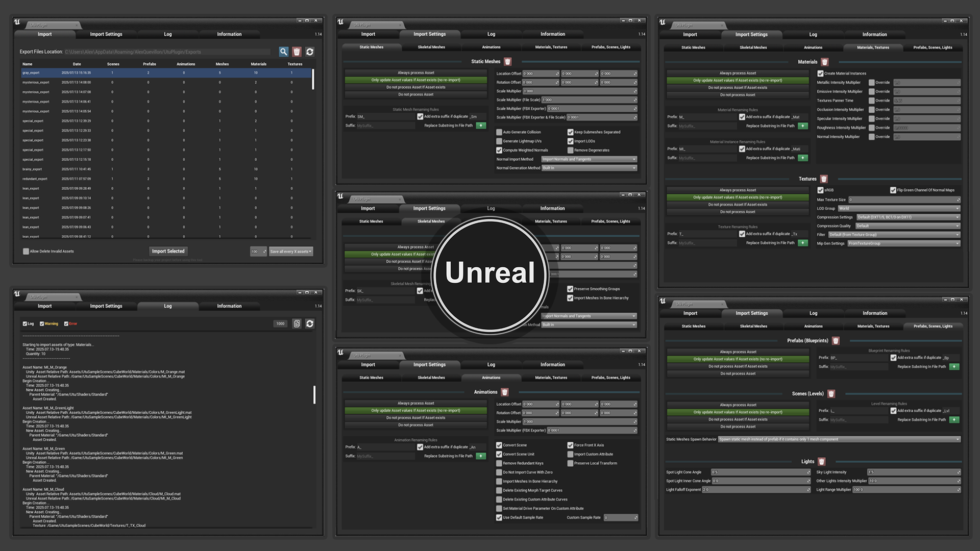Viewport: 980px width, 551px height.
Task: Select the brainy_export row
Action: tap(166, 169)
